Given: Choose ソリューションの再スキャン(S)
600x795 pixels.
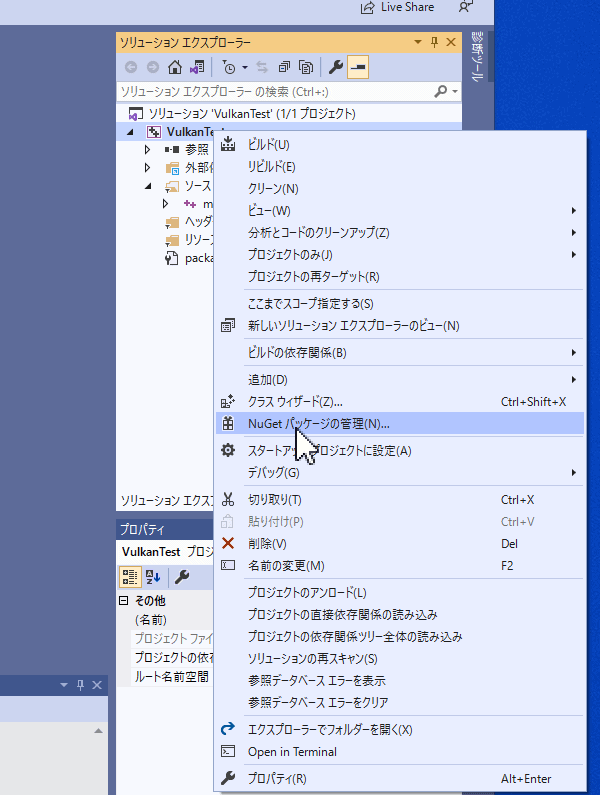Looking at the screenshot, I should 400,659.
